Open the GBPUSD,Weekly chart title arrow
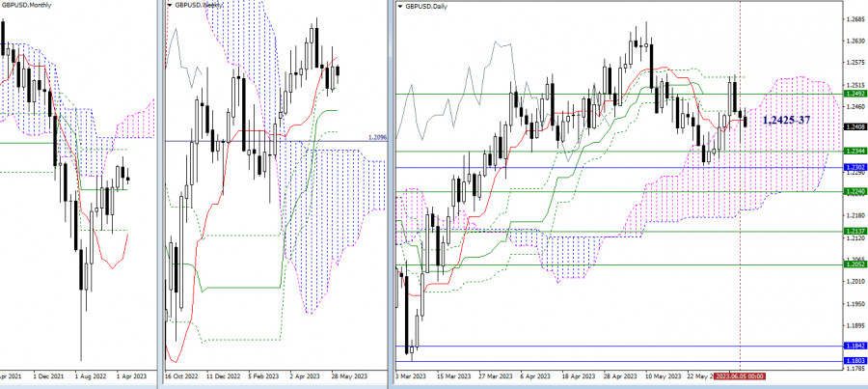The width and height of the screenshot is (868, 389). point(171,6)
